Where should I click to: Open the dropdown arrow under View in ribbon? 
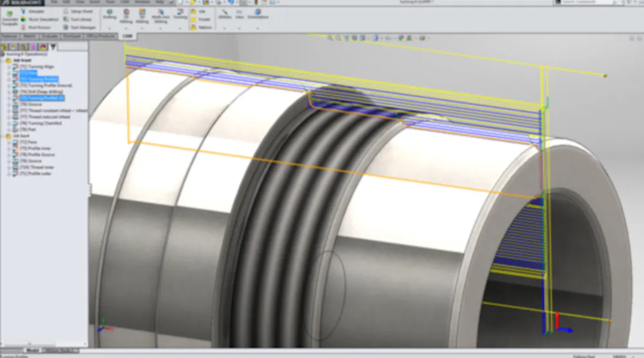tap(240, 28)
